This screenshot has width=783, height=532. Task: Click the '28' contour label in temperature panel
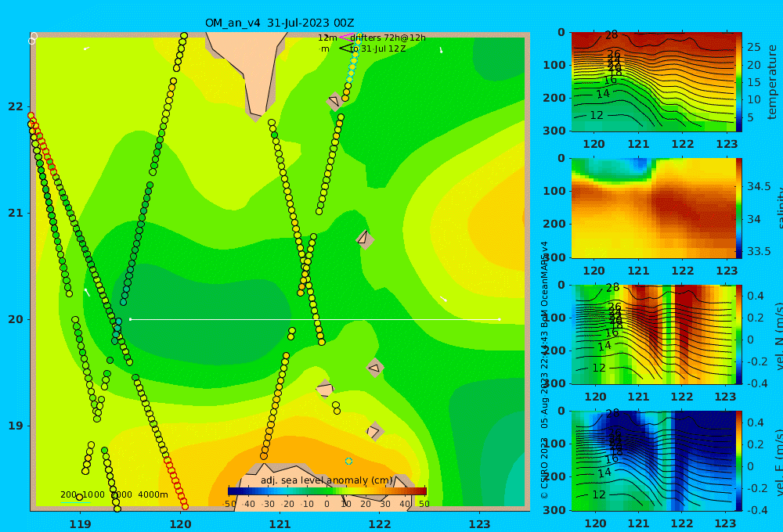click(x=612, y=35)
